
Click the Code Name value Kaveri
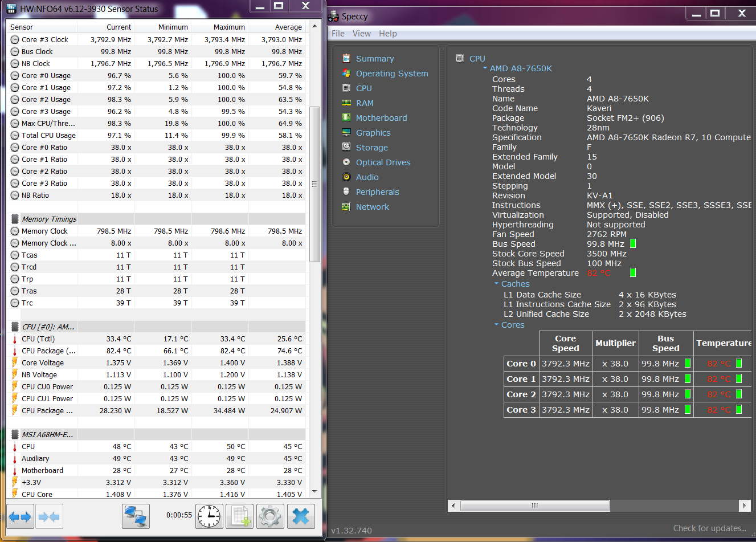(x=599, y=108)
